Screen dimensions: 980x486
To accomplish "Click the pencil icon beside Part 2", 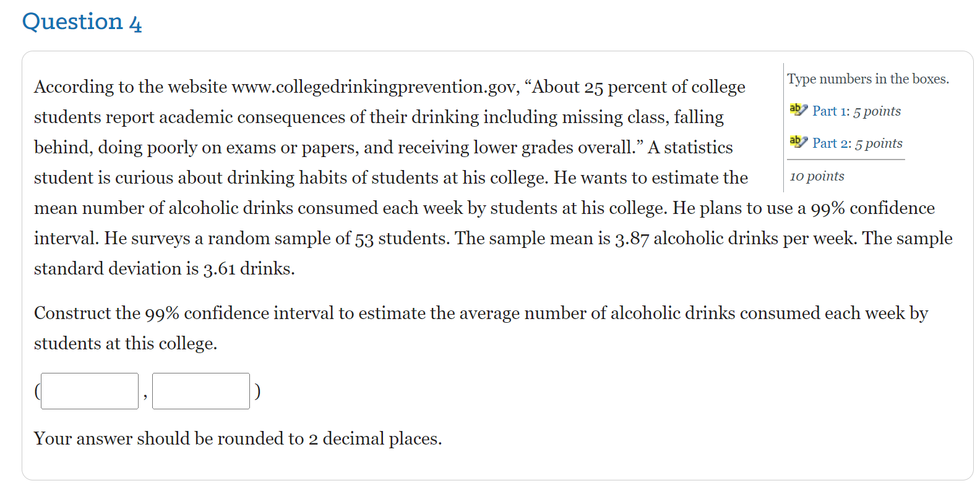I will coord(798,142).
